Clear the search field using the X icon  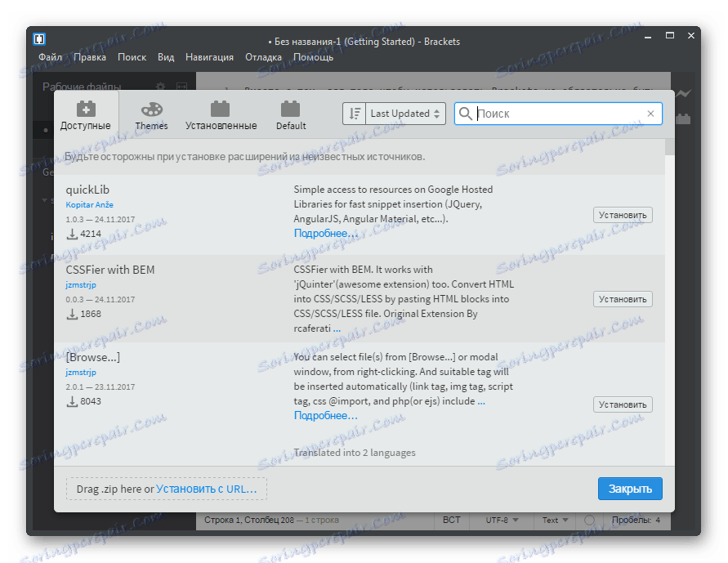650,113
